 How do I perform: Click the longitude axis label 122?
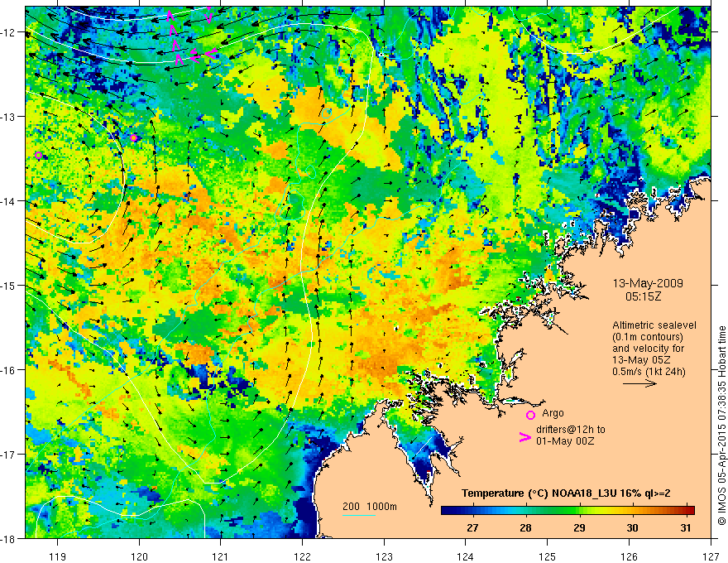(302, 556)
